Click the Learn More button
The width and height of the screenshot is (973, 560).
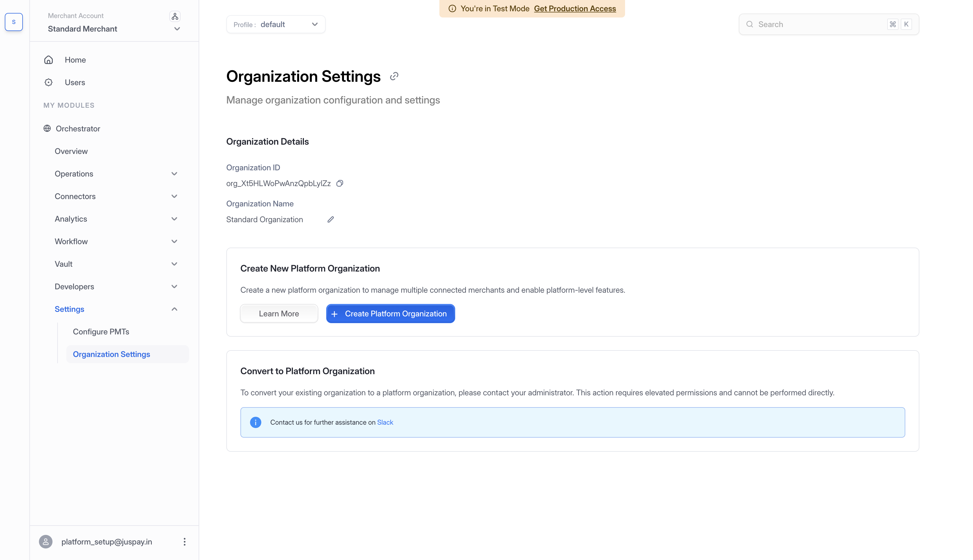pyautogui.click(x=279, y=314)
